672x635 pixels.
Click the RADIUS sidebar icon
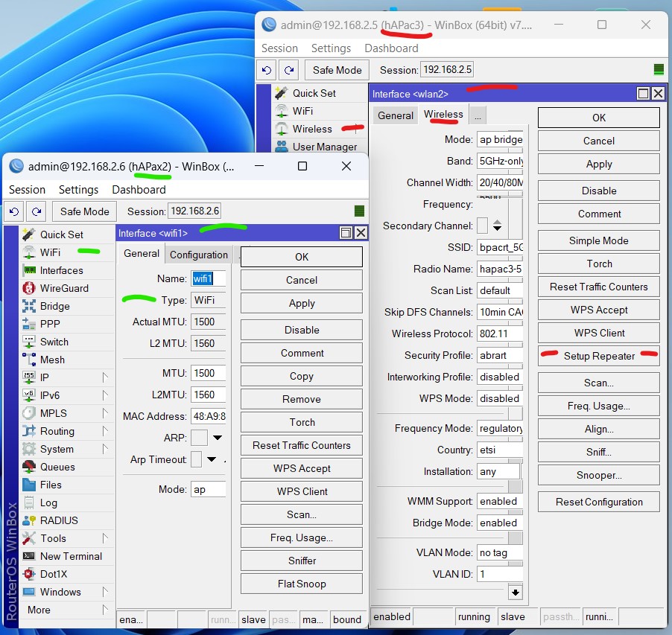point(29,520)
